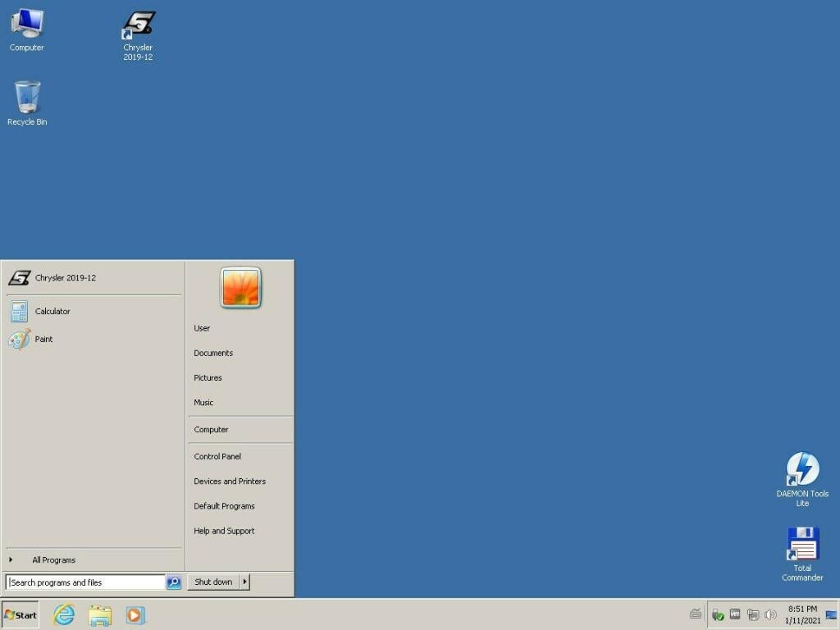Image resolution: width=840 pixels, height=630 pixels.
Task: Click the Shut down button
Action: tap(213, 582)
